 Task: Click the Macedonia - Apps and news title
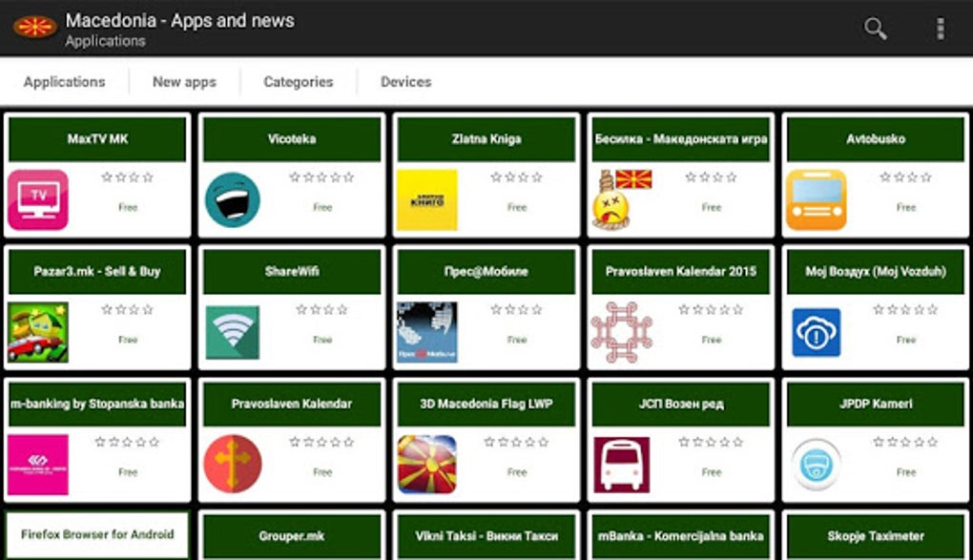[180, 20]
